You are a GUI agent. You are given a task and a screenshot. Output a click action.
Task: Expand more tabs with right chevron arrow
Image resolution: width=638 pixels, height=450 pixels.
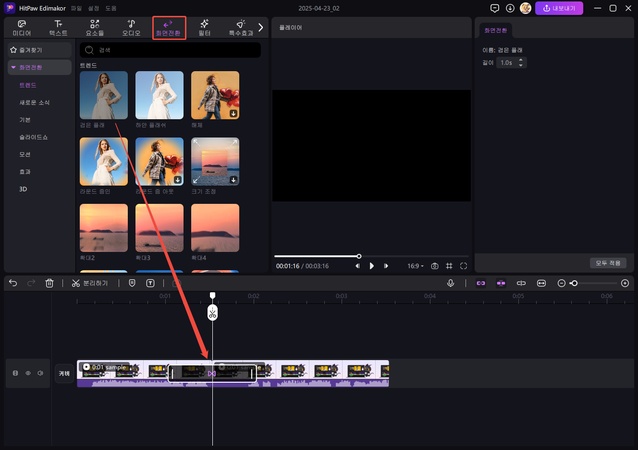tap(261, 27)
